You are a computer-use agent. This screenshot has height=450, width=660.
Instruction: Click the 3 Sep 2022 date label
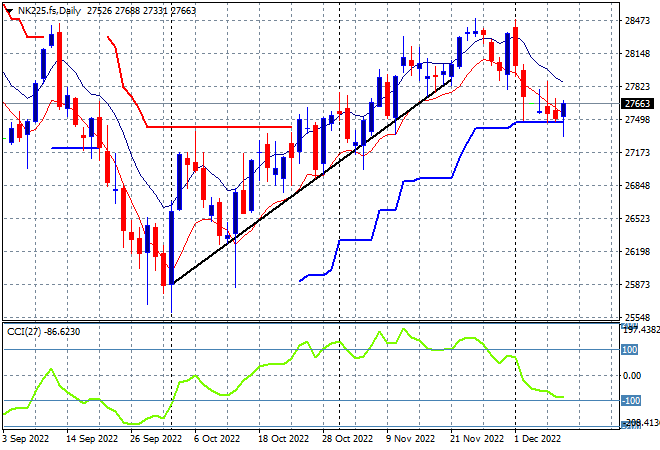[x=25, y=439]
